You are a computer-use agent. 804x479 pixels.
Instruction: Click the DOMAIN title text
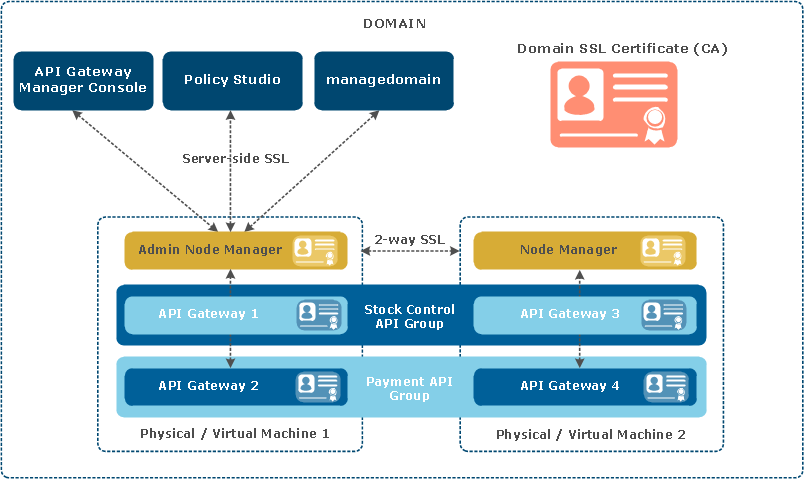coord(394,24)
